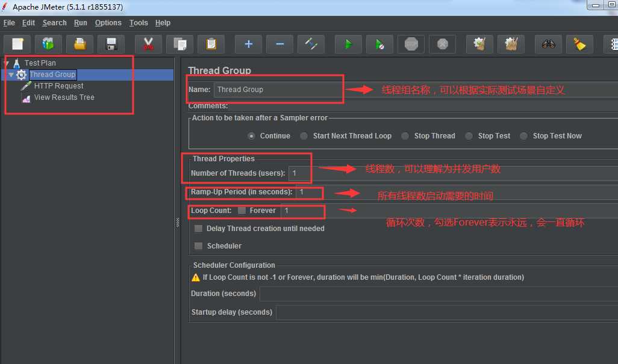The width and height of the screenshot is (618, 364).
Task: Click the Thread Group gear icon
Action: 21,75
